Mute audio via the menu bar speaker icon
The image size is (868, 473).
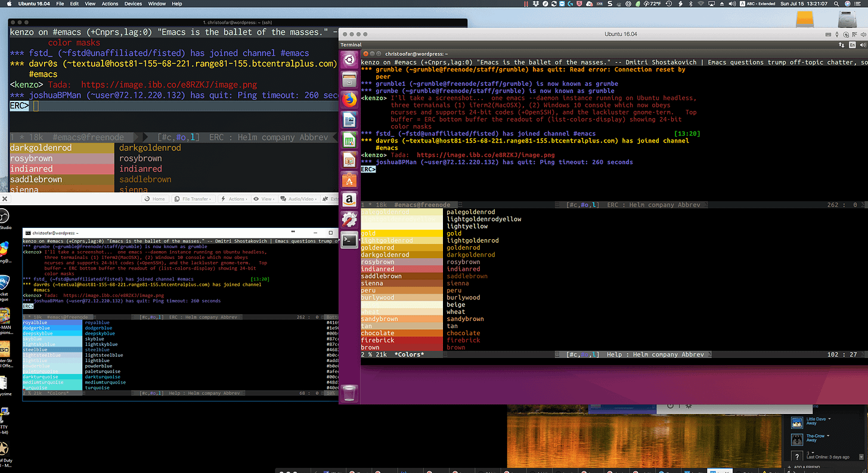(731, 4)
